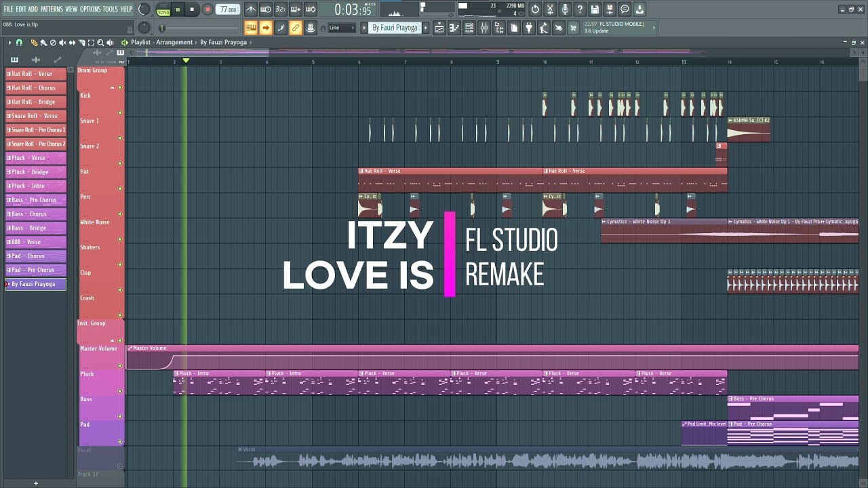Toggle the recording countdown icon
This screenshot has height=488, width=868.
[281, 9]
